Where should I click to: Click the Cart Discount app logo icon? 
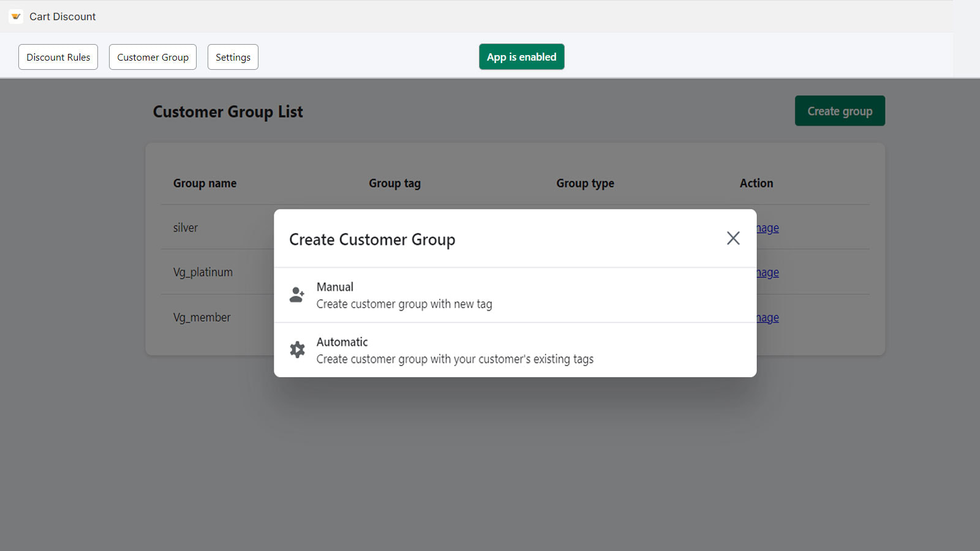tap(16, 17)
